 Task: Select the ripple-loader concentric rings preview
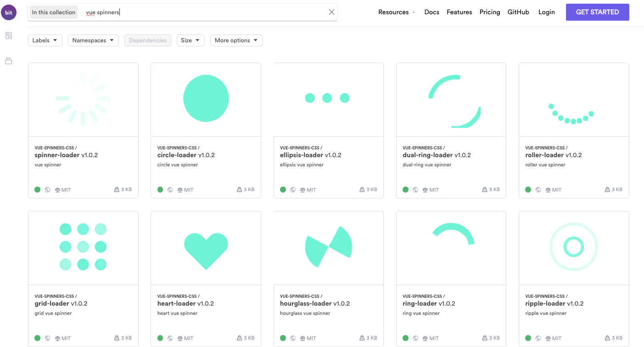574,248
